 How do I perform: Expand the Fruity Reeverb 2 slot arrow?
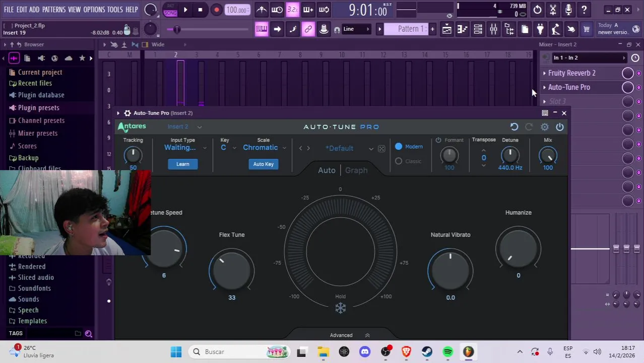point(544,73)
